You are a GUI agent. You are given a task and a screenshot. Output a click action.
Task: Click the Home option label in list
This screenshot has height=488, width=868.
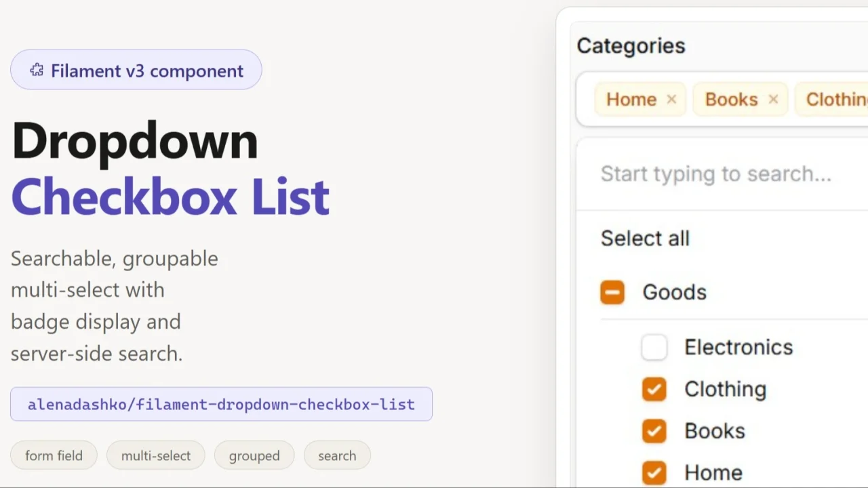(x=713, y=473)
